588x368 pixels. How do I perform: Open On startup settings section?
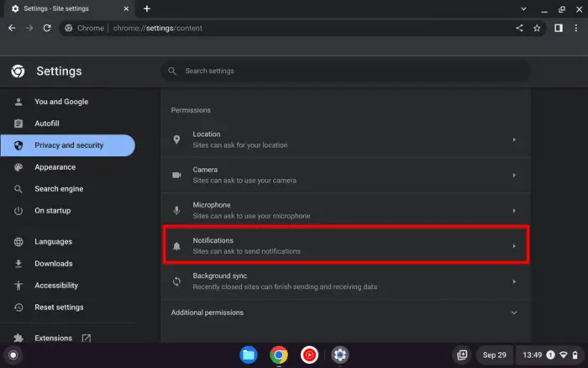(67, 210)
